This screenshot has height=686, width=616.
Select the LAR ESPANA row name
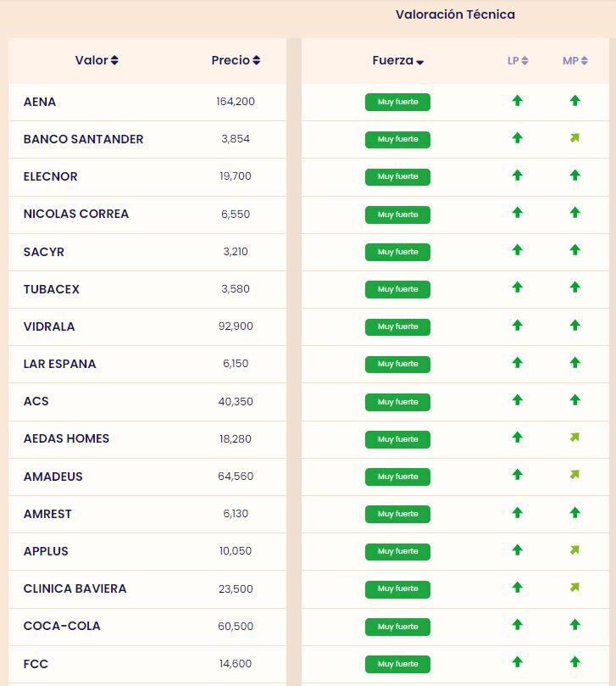60,364
